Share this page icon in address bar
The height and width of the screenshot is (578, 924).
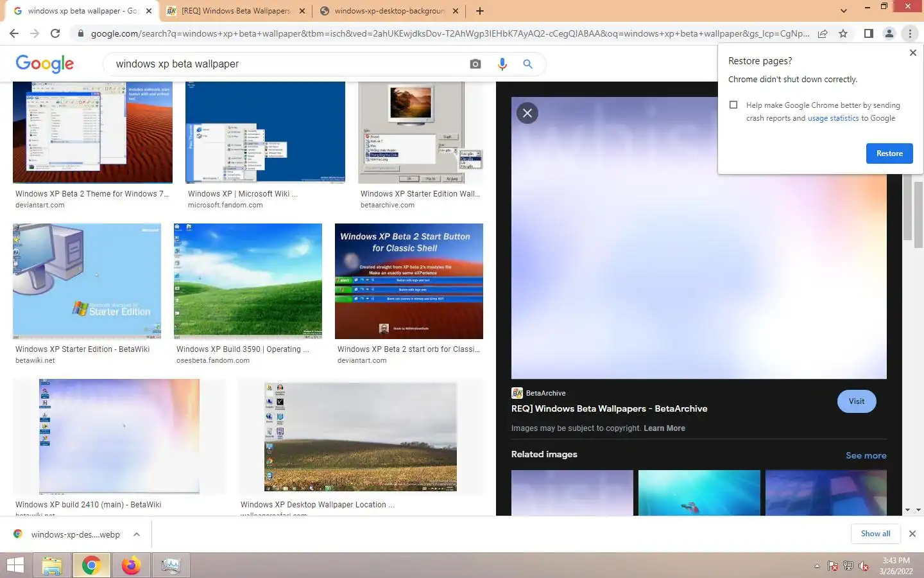(x=823, y=33)
